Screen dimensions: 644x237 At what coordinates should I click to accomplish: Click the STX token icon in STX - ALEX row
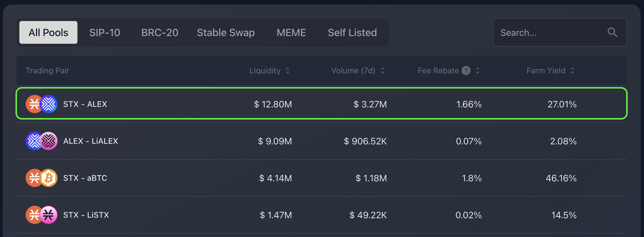34,104
